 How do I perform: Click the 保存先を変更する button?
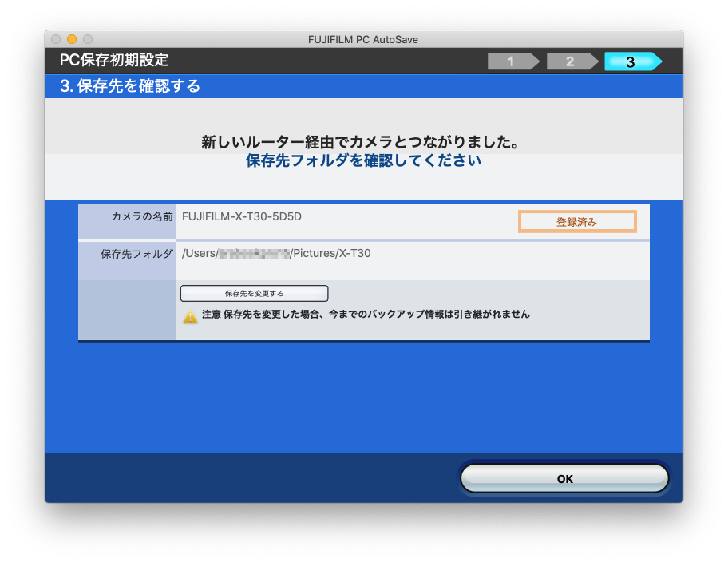[254, 294]
